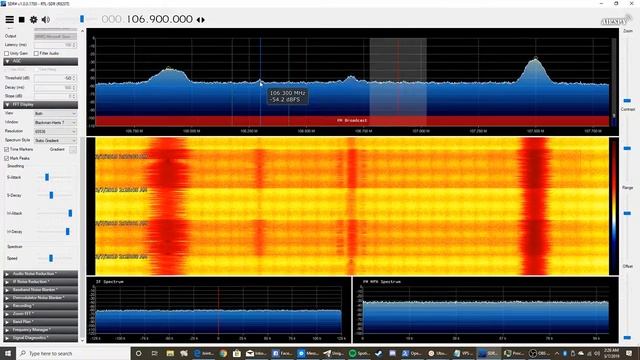
Task: Open Microsoft Store from taskbar
Action: point(236,353)
